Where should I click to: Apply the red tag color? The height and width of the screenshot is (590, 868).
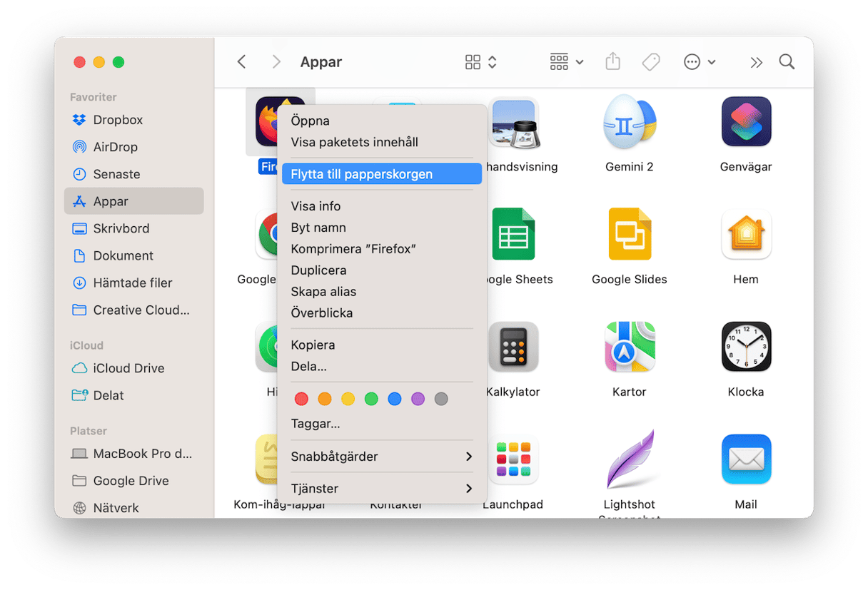pyautogui.click(x=301, y=399)
